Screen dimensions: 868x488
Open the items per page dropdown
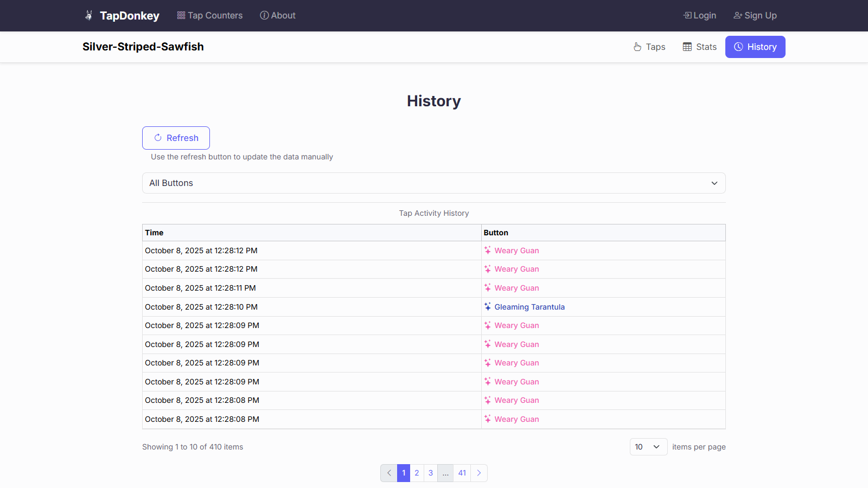click(x=648, y=447)
